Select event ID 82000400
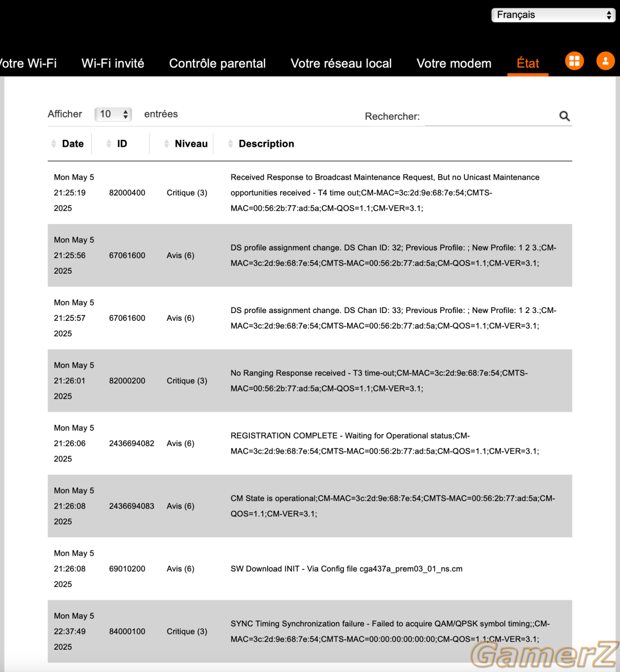The image size is (620, 672). [127, 193]
